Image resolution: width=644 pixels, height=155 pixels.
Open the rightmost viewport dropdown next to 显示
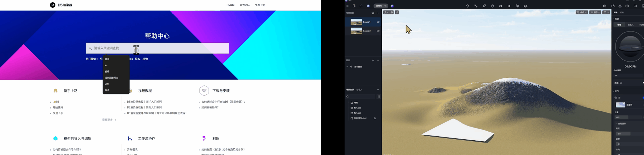point(606,12)
